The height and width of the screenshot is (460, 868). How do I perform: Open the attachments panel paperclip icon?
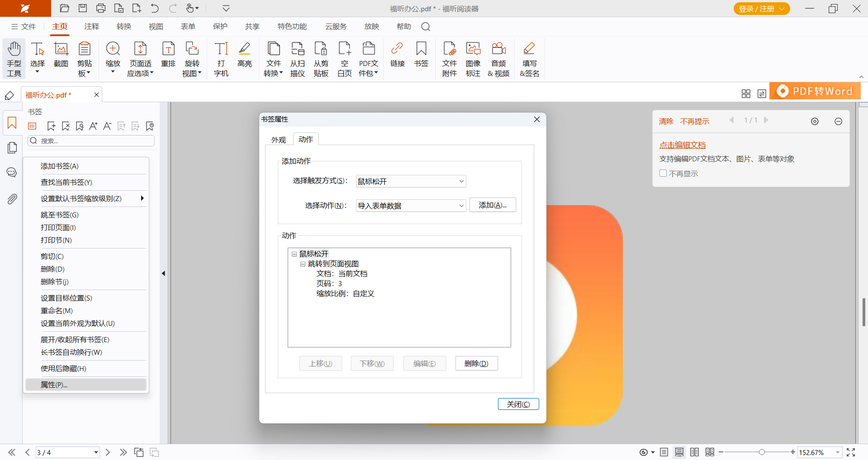click(x=12, y=199)
